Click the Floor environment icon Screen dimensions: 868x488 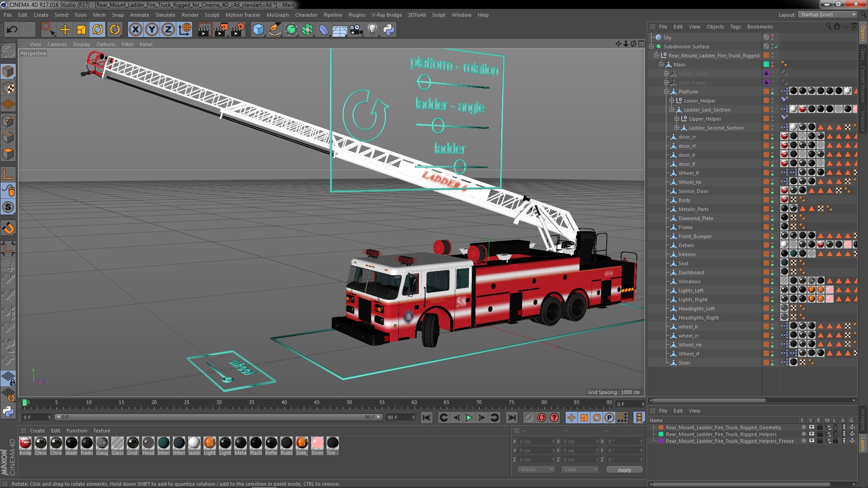340,30
